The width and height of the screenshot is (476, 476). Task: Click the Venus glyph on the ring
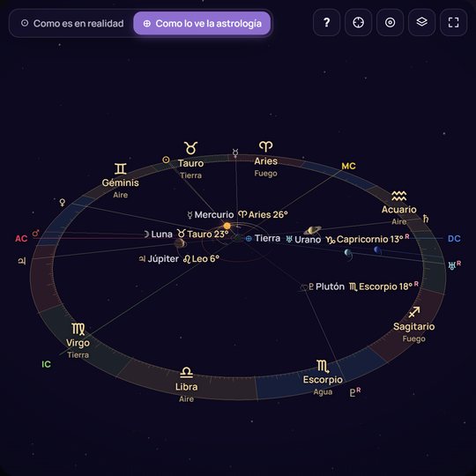click(x=63, y=202)
